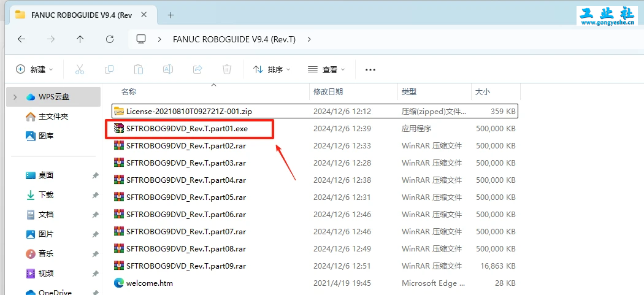
Task: Click the 桌面 desktop icon in sidebar
Action: pos(31,175)
